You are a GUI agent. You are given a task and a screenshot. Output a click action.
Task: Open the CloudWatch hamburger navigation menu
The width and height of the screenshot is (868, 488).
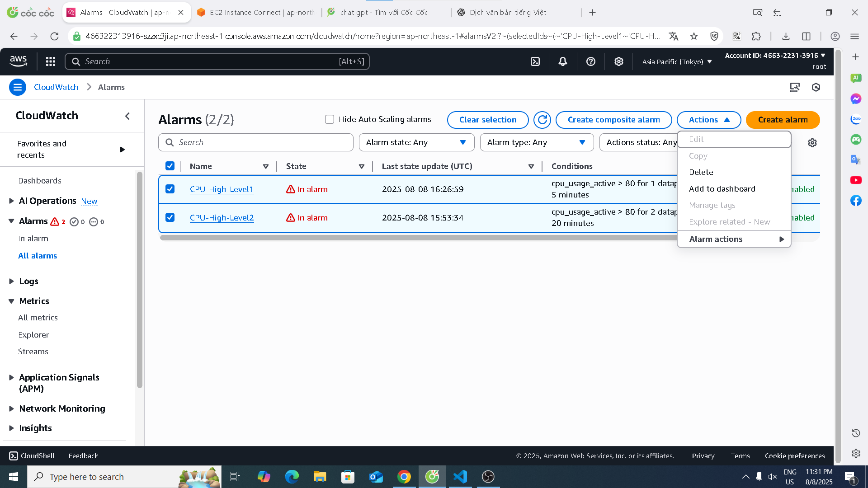(x=18, y=87)
